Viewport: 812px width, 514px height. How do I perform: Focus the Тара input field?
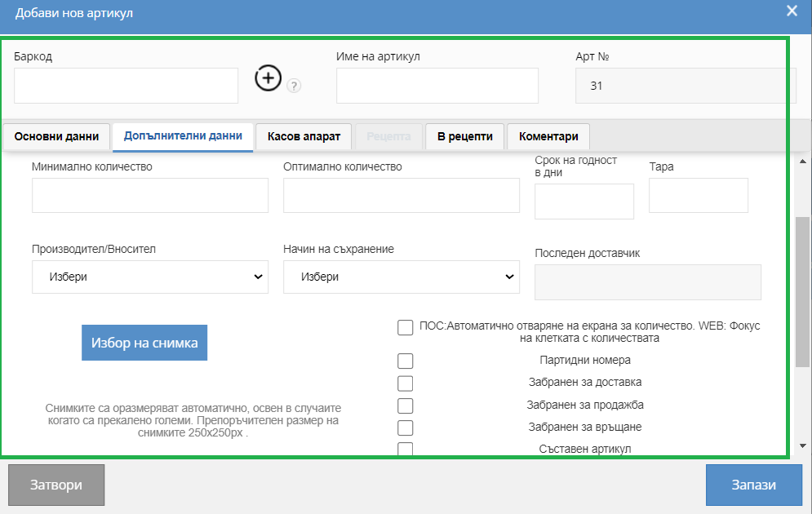(x=699, y=195)
